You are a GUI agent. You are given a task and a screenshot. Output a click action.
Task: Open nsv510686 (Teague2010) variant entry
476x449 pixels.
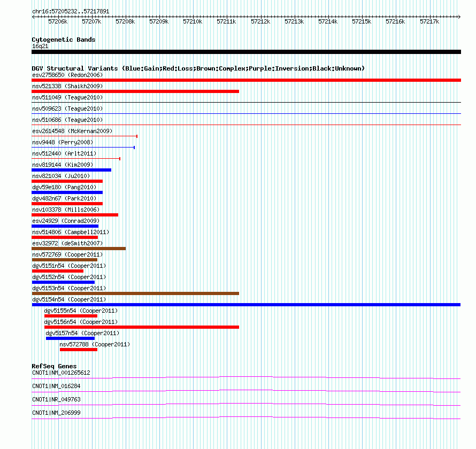click(x=67, y=120)
